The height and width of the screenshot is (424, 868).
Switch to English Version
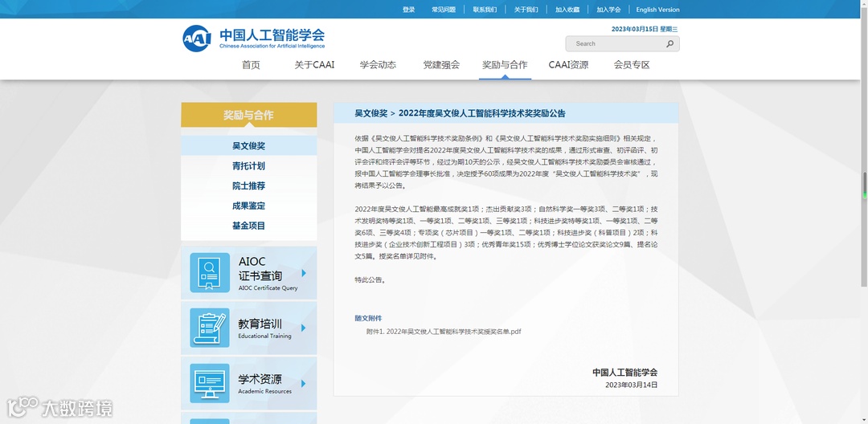click(x=657, y=10)
